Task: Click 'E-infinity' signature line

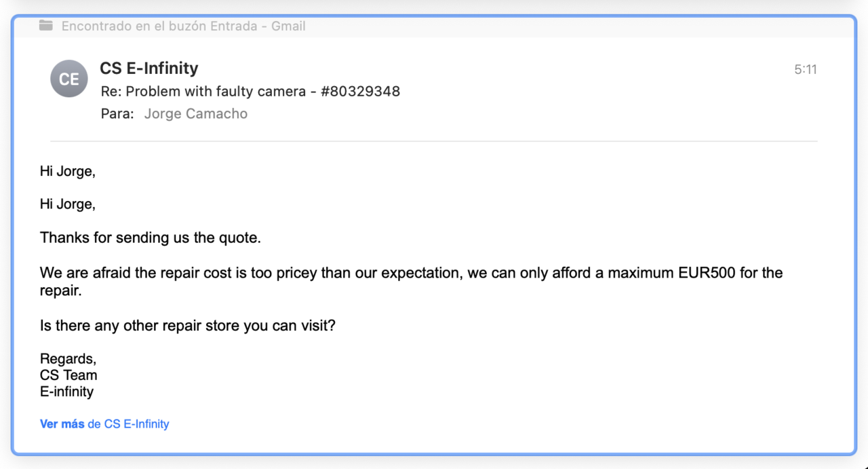Action: click(66, 392)
